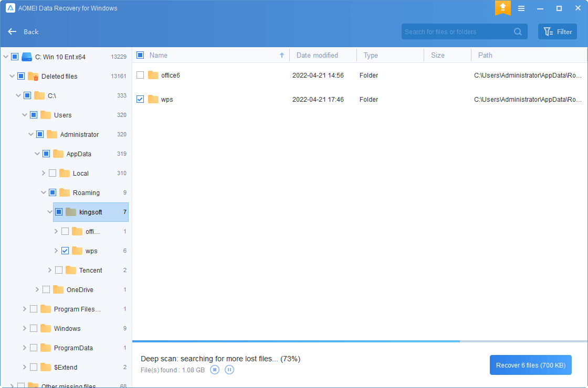588x388 pixels.
Task: Click the search magnifier icon
Action: [518, 32]
